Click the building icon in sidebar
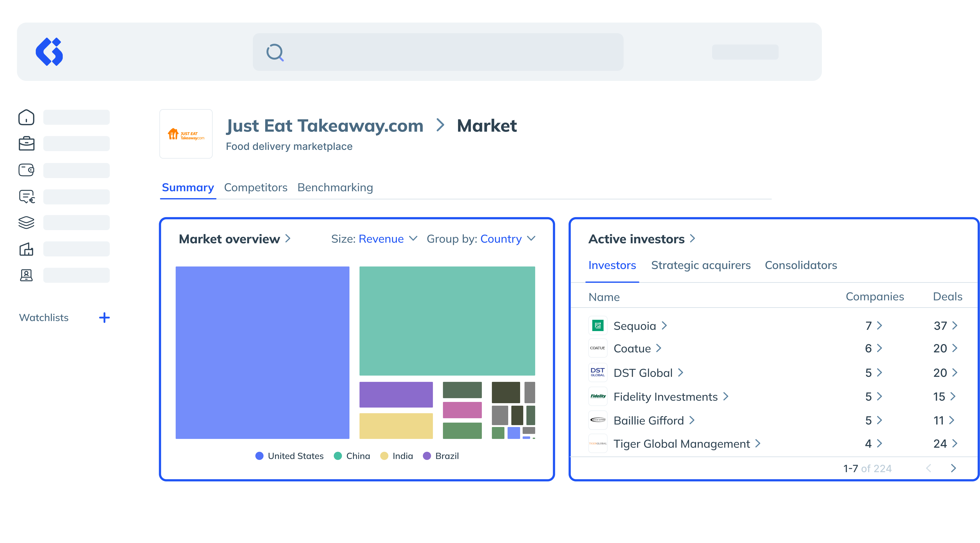This screenshot has height=543, width=980. tap(26, 249)
